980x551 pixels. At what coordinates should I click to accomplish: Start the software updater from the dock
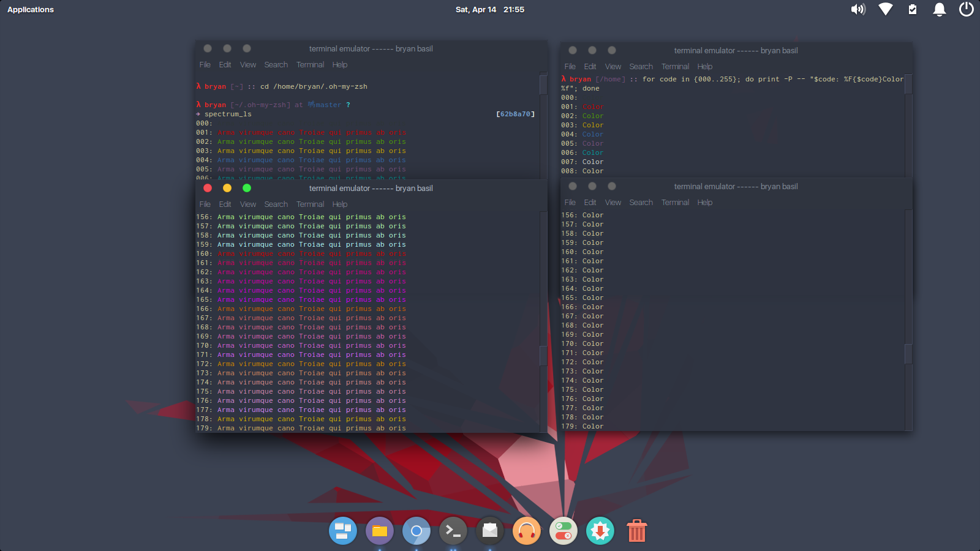point(600,531)
